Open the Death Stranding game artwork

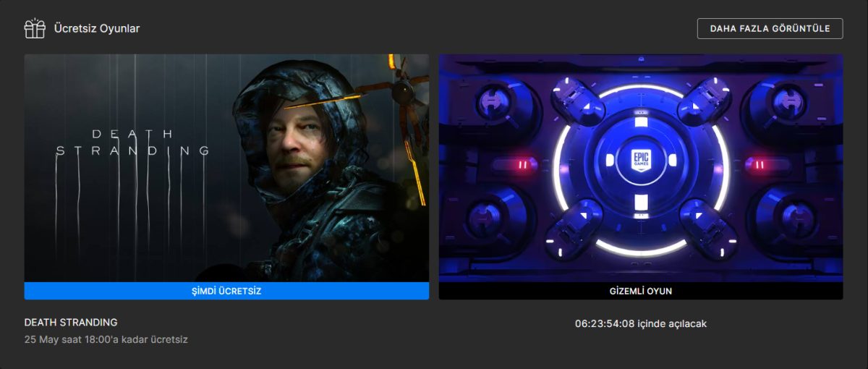226,168
